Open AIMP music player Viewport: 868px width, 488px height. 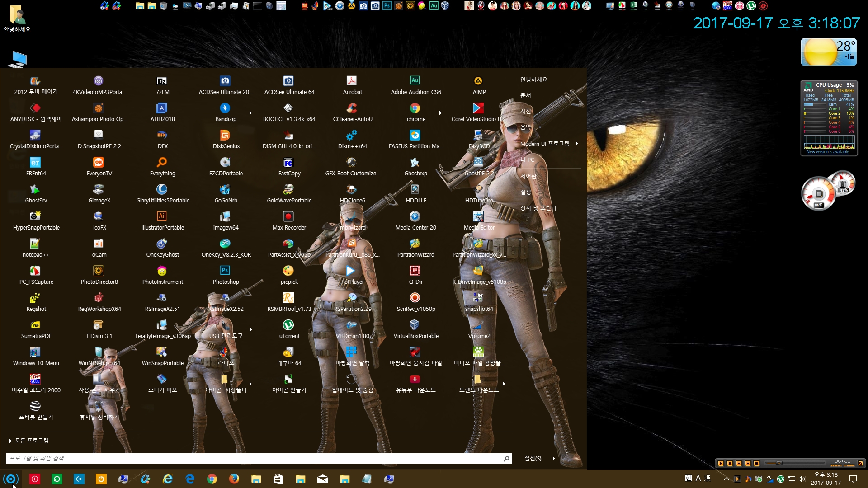[479, 85]
